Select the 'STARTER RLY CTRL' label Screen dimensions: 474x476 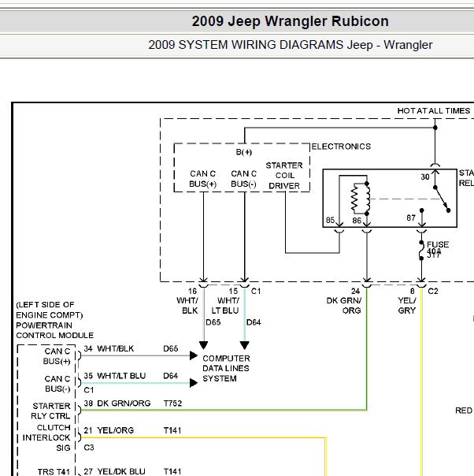point(50,411)
